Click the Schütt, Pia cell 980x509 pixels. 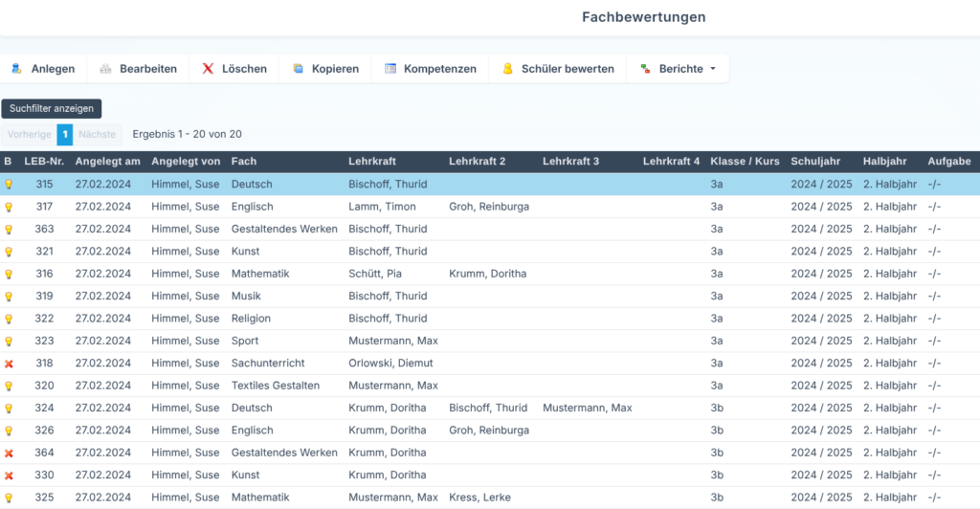375,275
